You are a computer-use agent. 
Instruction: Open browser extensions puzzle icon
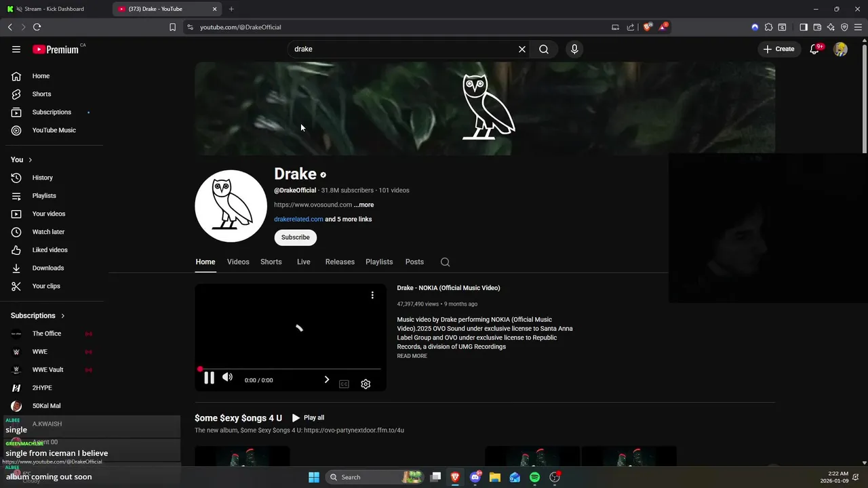pyautogui.click(x=768, y=27)
